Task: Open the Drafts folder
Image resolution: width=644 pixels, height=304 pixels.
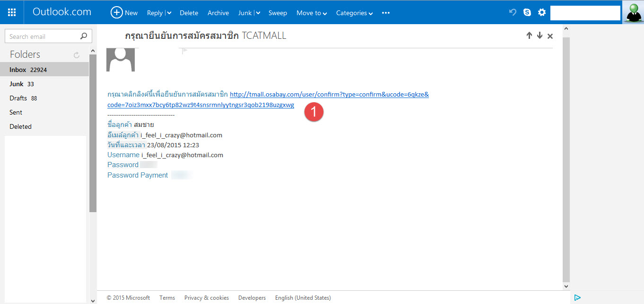Action: point(44,98)
